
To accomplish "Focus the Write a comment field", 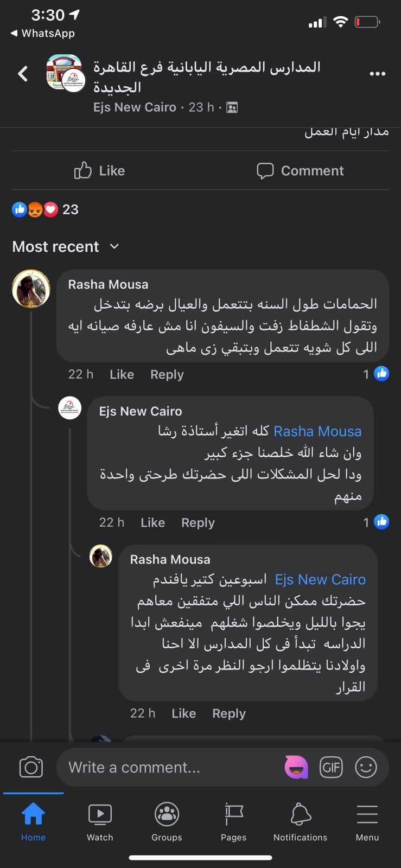I will (x=168, y=767).
